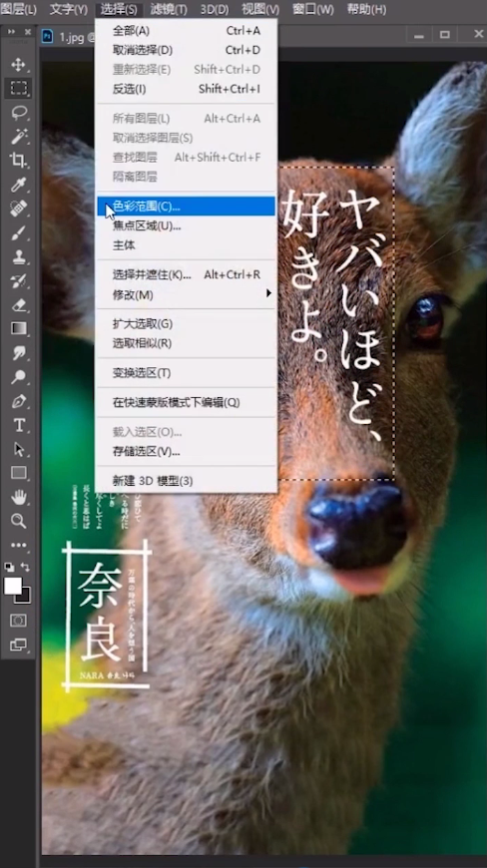Screen dimensions: 487x868
Task: Select the Smudge tool
Action: 18,353
